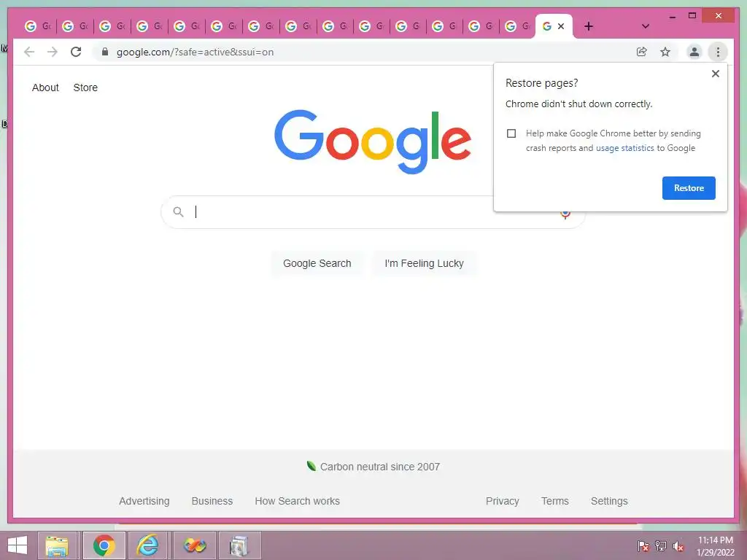Open the Store link
Viewport: 747px width, 560px height.
(x=85, y=87)
